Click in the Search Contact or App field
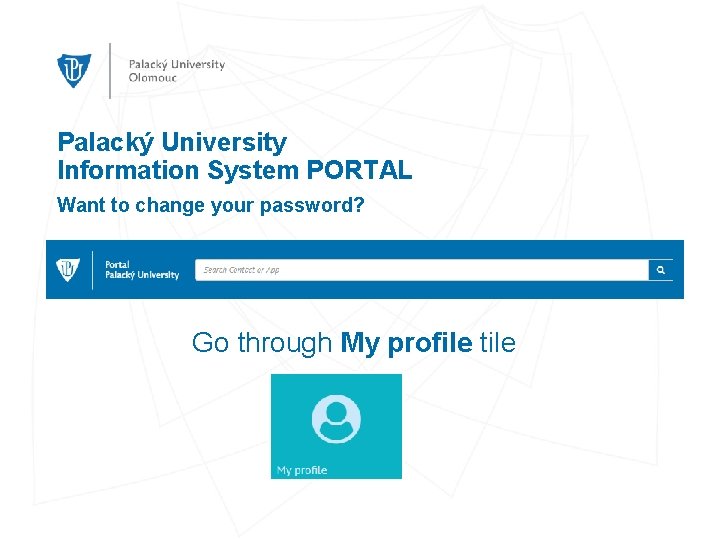This screenshot has width=709, height=539. coord(421,270)
